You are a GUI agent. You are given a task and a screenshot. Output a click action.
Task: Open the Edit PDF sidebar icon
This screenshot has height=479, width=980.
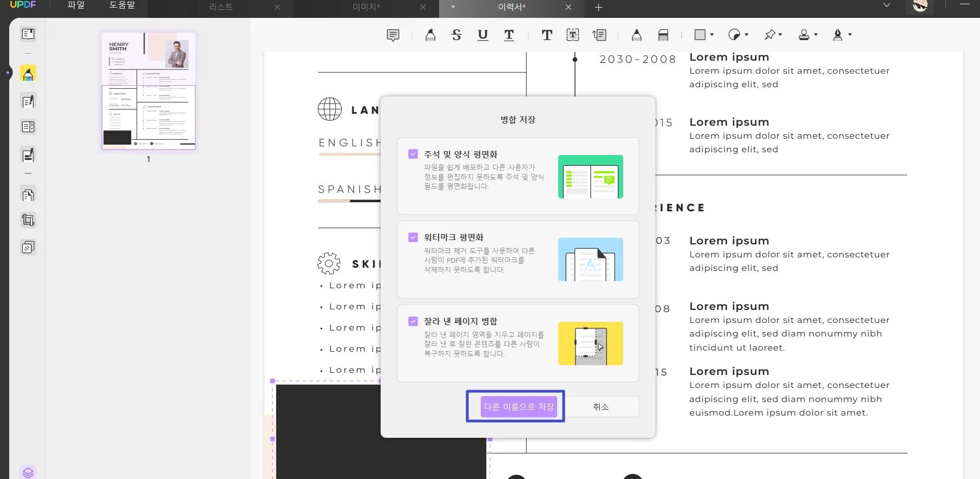pos(28,101)
